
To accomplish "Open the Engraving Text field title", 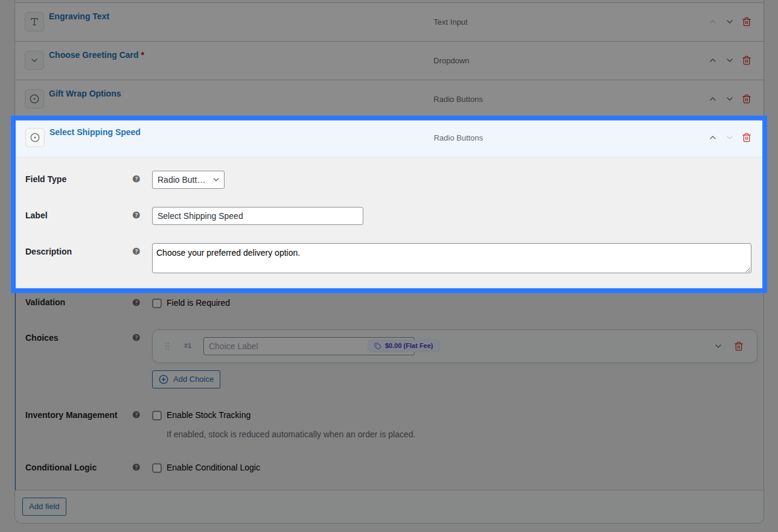I will coord(79,16).
